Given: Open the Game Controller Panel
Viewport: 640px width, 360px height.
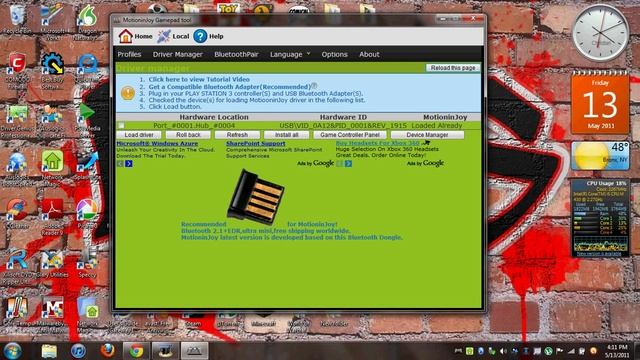Looking at the screenshot, I should tap(350, 135).
